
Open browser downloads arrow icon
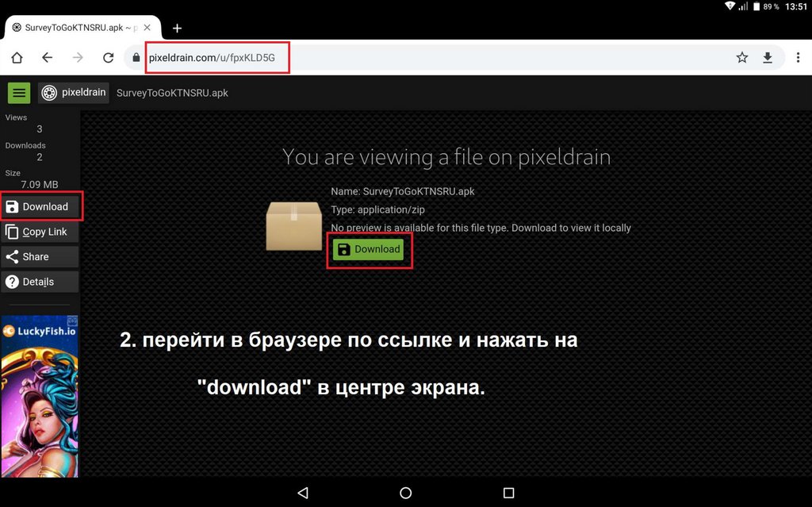[768, 58]
